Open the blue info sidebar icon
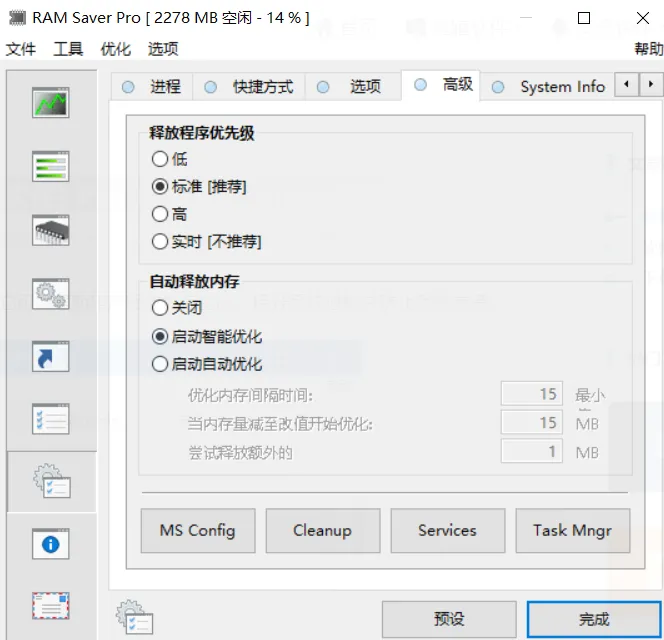Image resolution: width=664 pixels, height=640 pixels. tap(50, 544)
